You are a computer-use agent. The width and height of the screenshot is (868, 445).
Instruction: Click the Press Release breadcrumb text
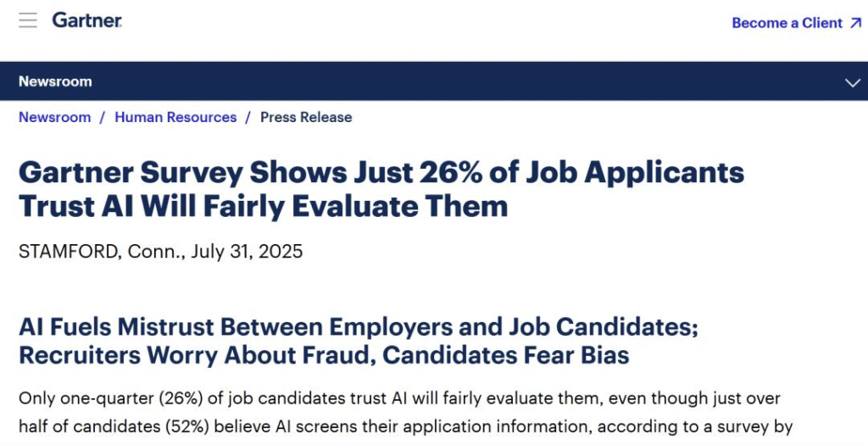[x=306, y=118]
